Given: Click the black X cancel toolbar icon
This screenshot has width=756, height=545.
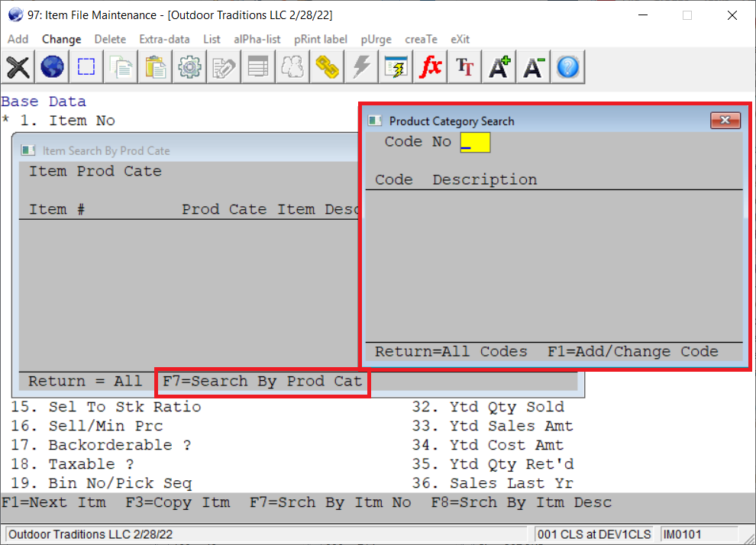Looking at the screenshot, I should point(18,67).
